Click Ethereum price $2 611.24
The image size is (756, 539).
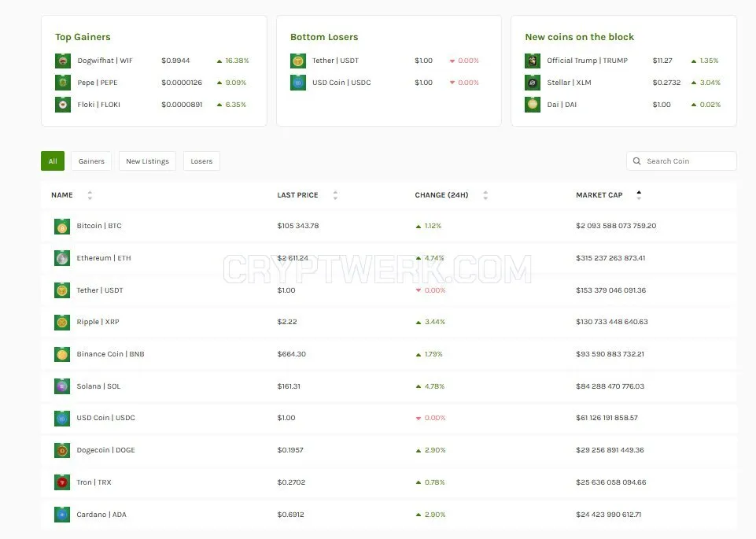293,258
